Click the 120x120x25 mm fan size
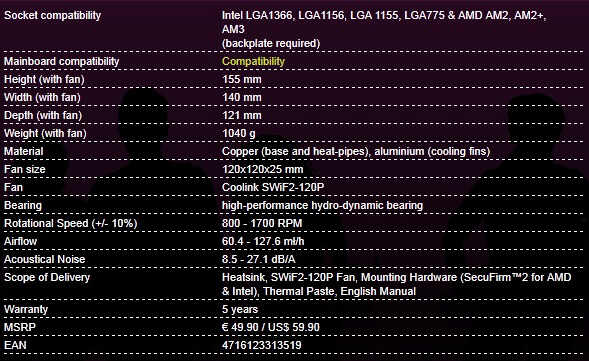589x361 pixels. [263, 169]
